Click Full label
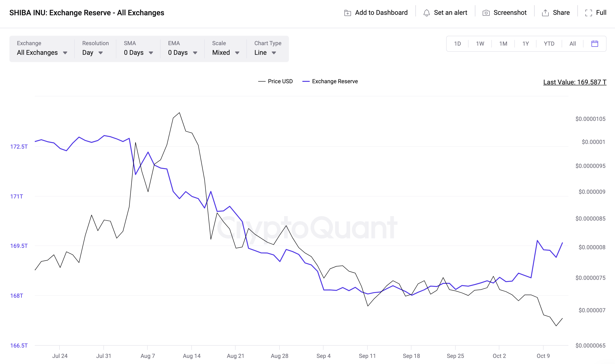Screen dimensions: 615x364 (x=601, y=12)
